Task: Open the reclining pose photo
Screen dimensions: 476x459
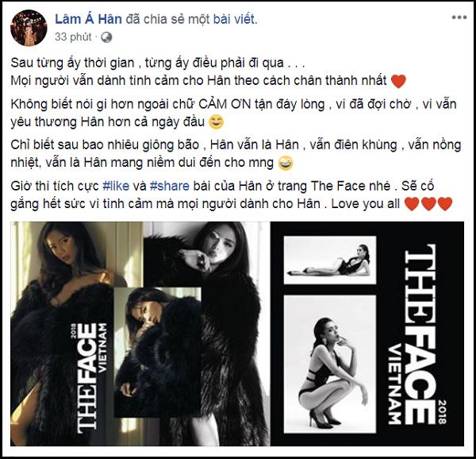Action: pyautogui.click(x=330, y=260)
